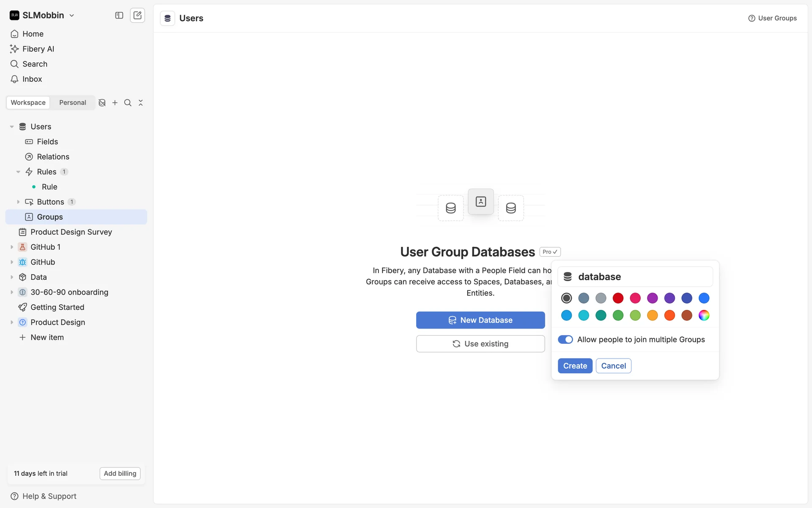Expand the Product Design space
Image resolution: width=812 pixels, height=508 pixels.
12,323
